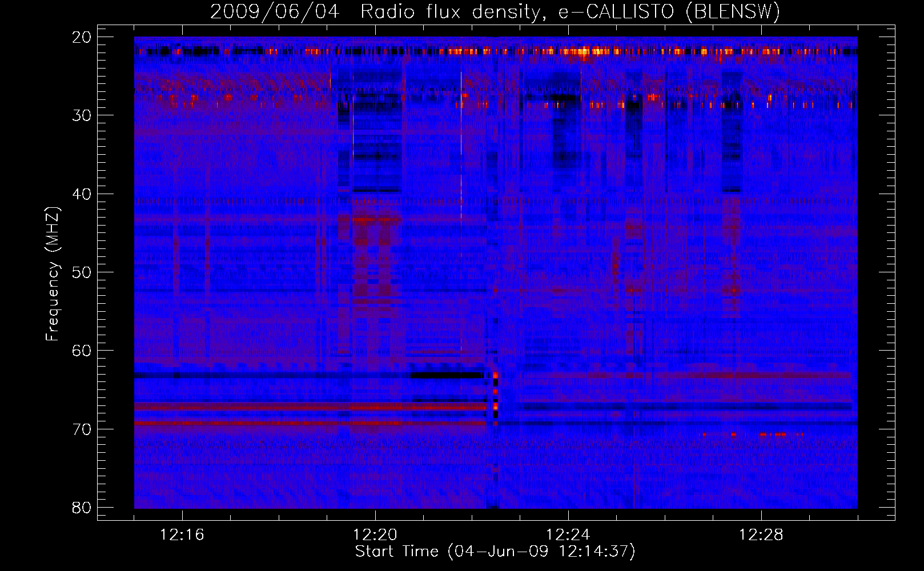Image resolution: width=924 pixels, height=571 pixels.
Task: Click the bright red burst near 63 MHz
Action: tap(495, 376)
